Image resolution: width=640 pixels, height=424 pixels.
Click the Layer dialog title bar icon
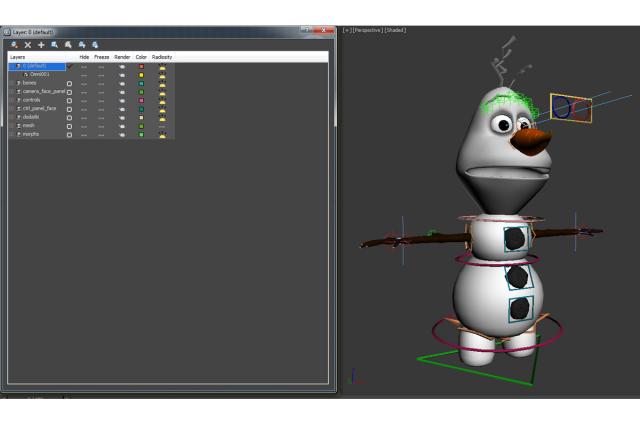coord(7,32)
